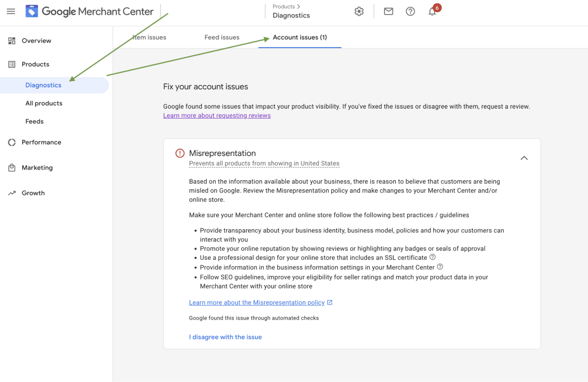Open business information settings help tooltip
This screenshot has height=382, width=588.
point(440,267)
